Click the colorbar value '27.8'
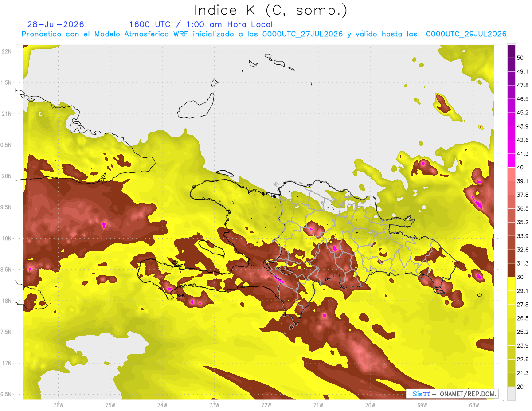Image resolution: width=532 pixels, height=411 pixels. point(522,304)
